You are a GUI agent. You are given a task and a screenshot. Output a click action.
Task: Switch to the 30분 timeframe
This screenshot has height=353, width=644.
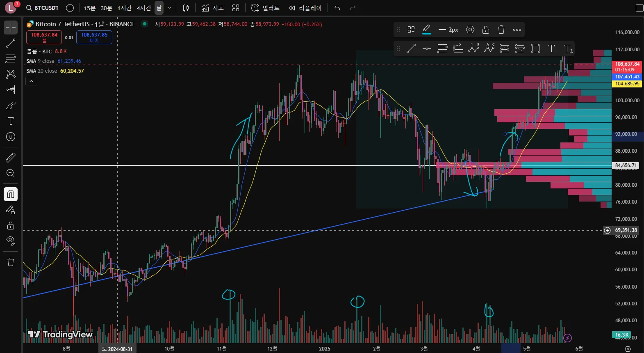tap(106, 8)
